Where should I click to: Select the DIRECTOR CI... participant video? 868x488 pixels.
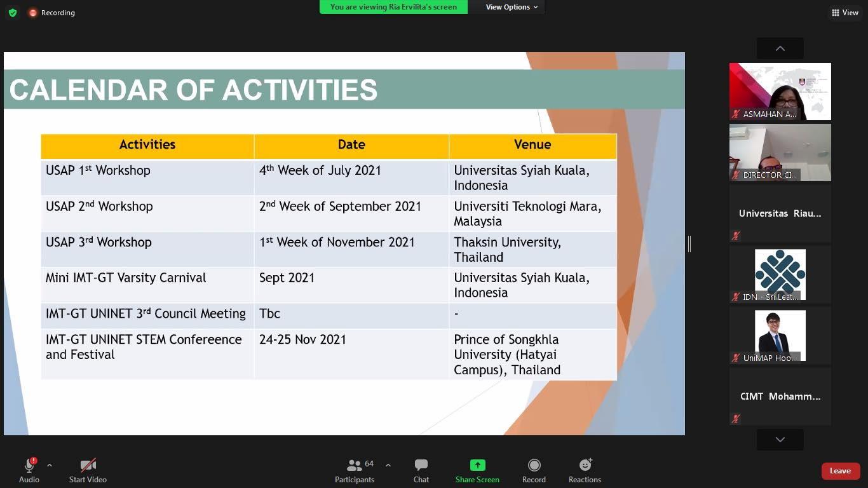click(780, 152)
